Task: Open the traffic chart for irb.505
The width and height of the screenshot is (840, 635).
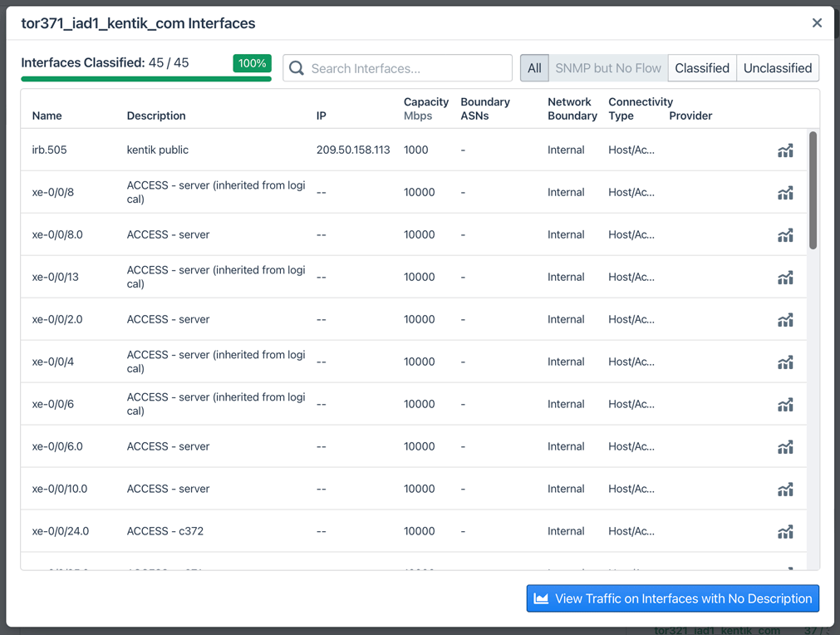Action: (785, 150)
